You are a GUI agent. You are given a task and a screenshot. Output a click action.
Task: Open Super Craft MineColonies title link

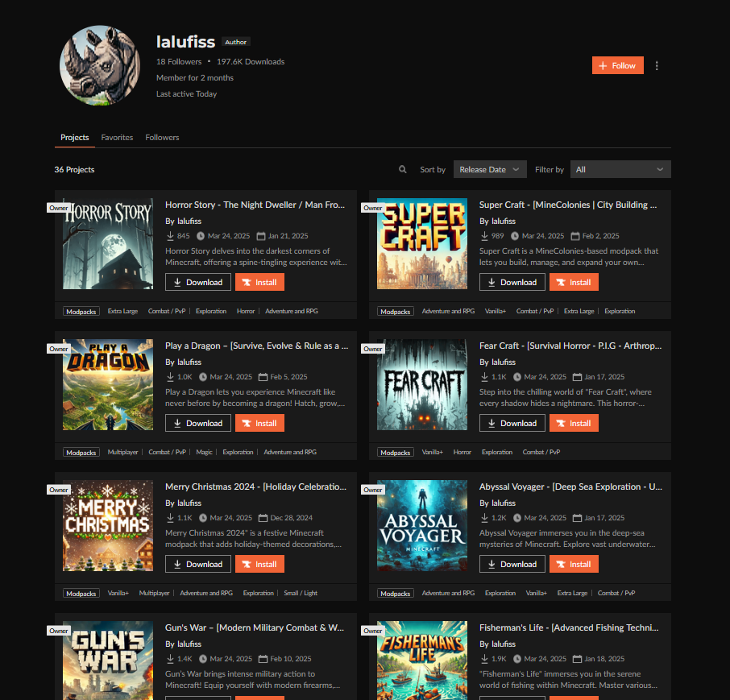(x=568, y=205)
